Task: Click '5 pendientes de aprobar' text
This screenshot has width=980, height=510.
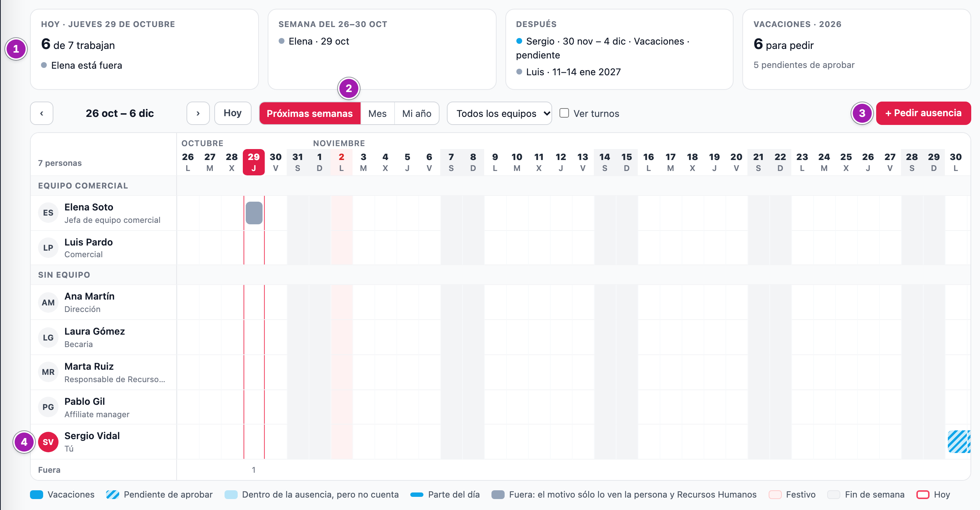Action: pos(804,65)
